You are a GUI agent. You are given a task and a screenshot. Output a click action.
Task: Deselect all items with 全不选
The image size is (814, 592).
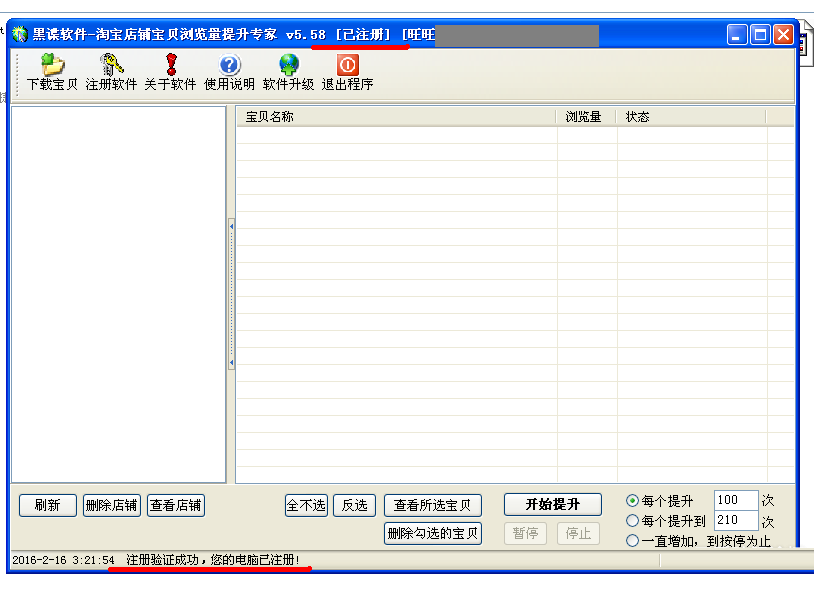pyautogui.click(x=306, y=505)
